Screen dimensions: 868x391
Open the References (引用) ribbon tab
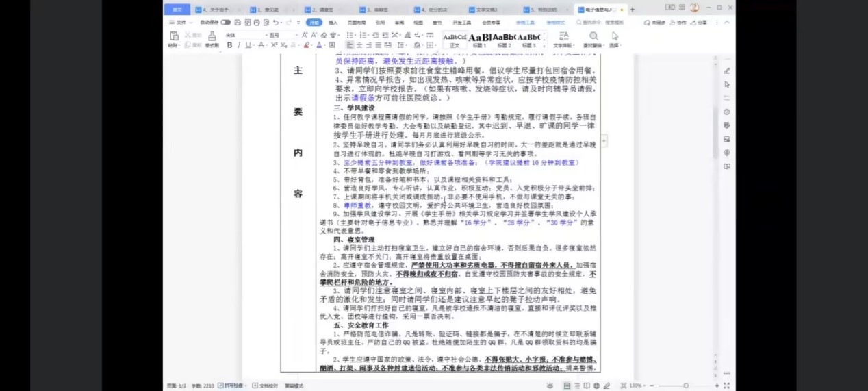pos(380,23)
